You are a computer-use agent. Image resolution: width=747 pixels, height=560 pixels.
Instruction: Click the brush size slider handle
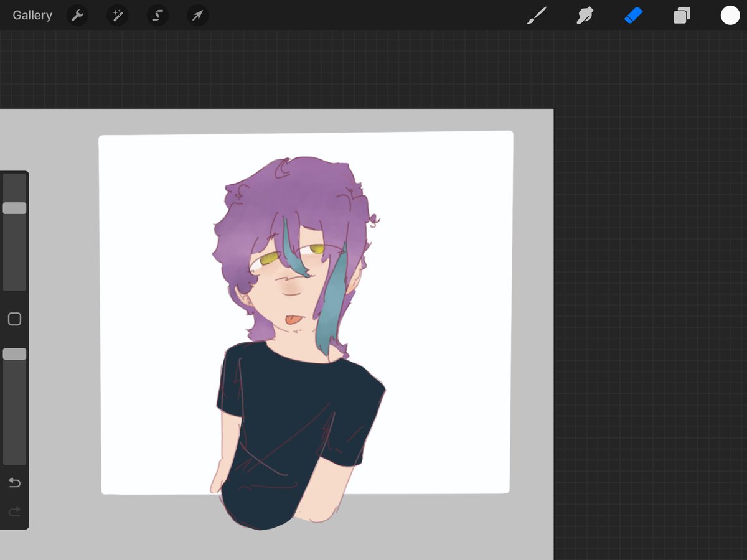pos(14,208)
